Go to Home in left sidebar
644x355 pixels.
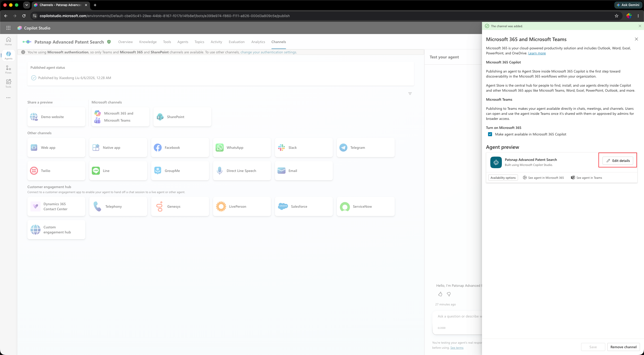(x=8, y=41)
